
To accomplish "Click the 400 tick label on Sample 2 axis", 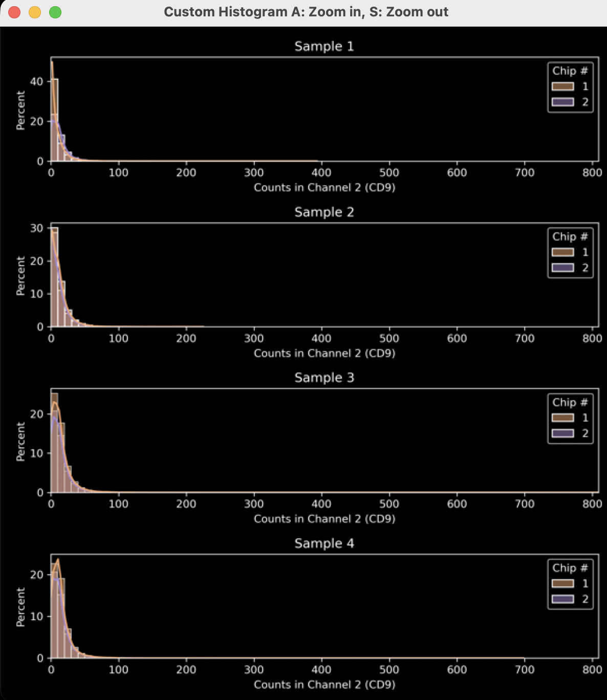I will [321, 338].
